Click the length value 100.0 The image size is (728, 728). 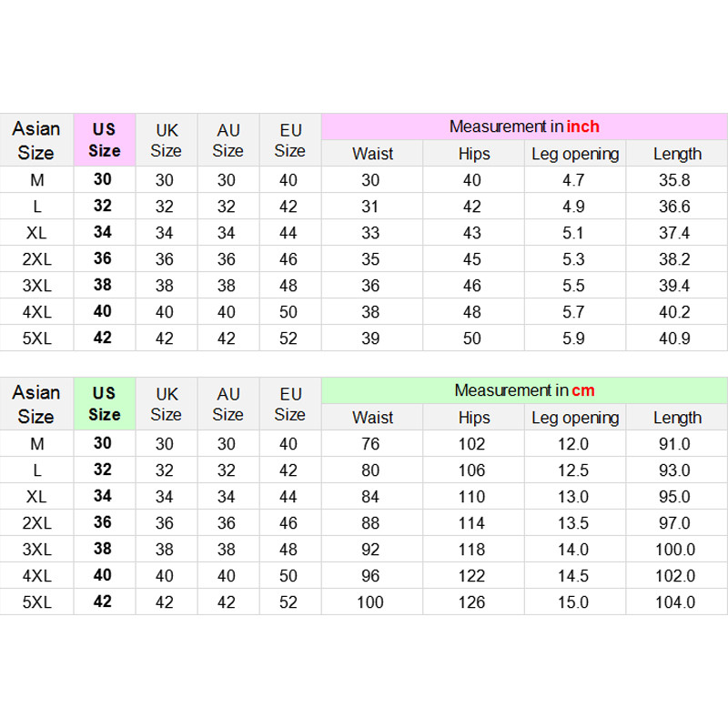coord(674,550)
